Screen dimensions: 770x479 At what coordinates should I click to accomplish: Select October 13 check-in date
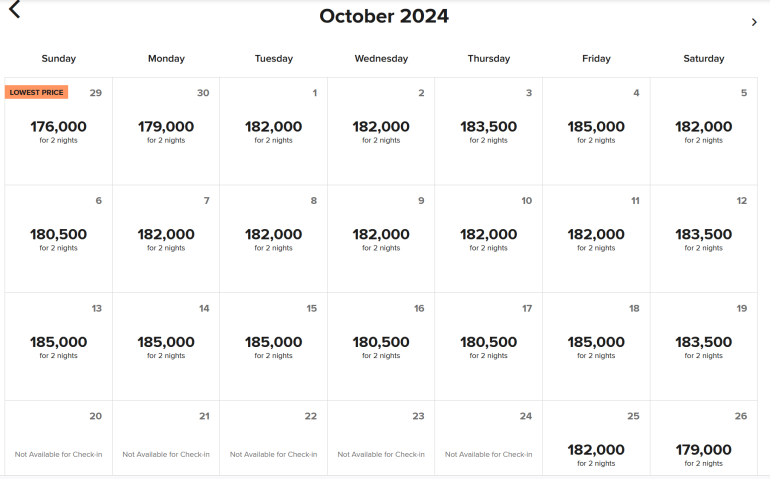tap(58, 346)
